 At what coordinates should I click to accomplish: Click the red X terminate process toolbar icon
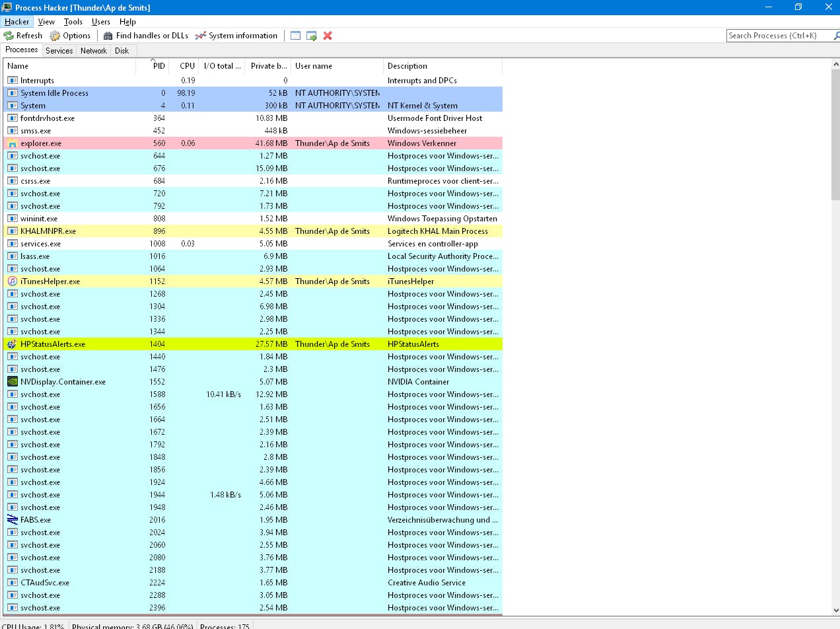click(x=328, y=36)
